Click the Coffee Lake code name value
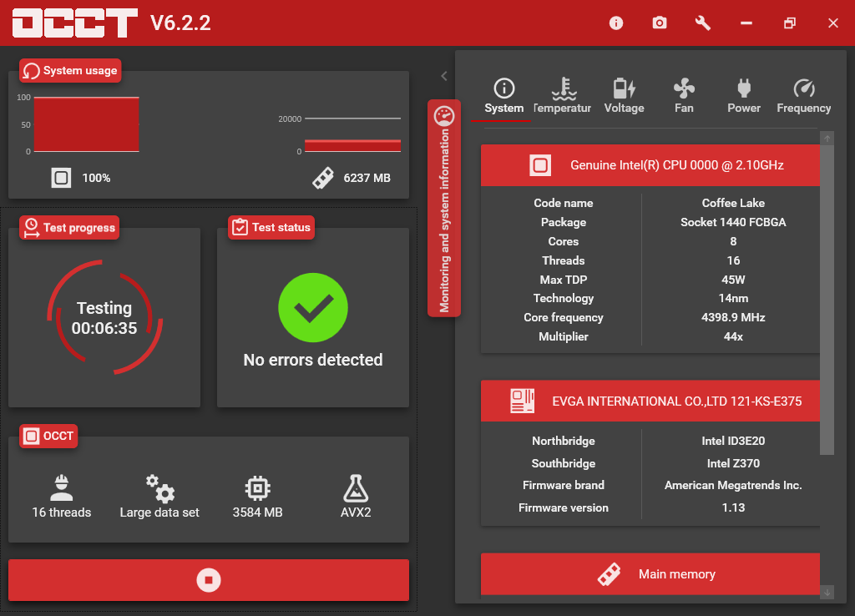The image size is (855, 616). pyautogui.click(x=733, y=203)
